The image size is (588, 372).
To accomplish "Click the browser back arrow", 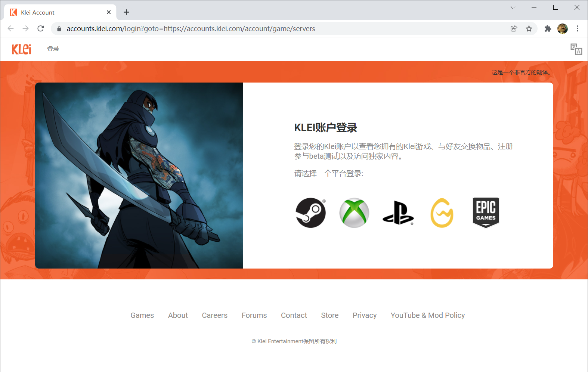I will click(10, 28).
